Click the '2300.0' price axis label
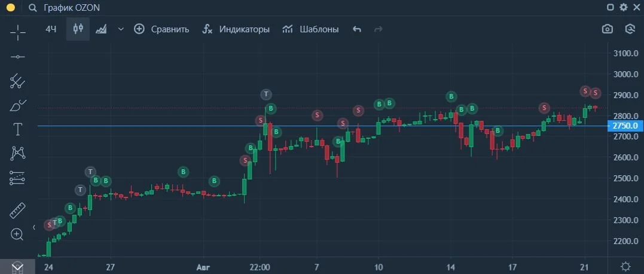644x274 pixels. tap(625, 220)
